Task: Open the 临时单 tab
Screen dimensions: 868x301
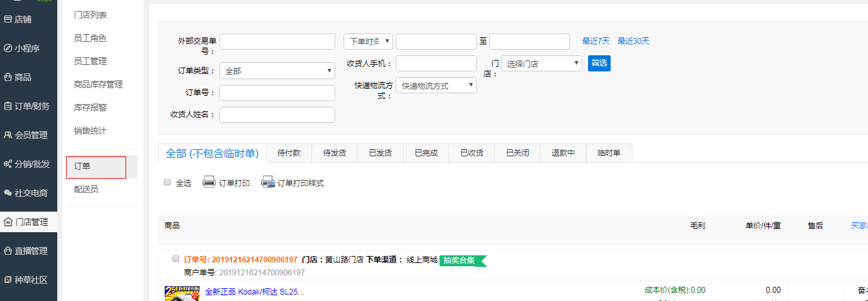Action: coord(609,153)
